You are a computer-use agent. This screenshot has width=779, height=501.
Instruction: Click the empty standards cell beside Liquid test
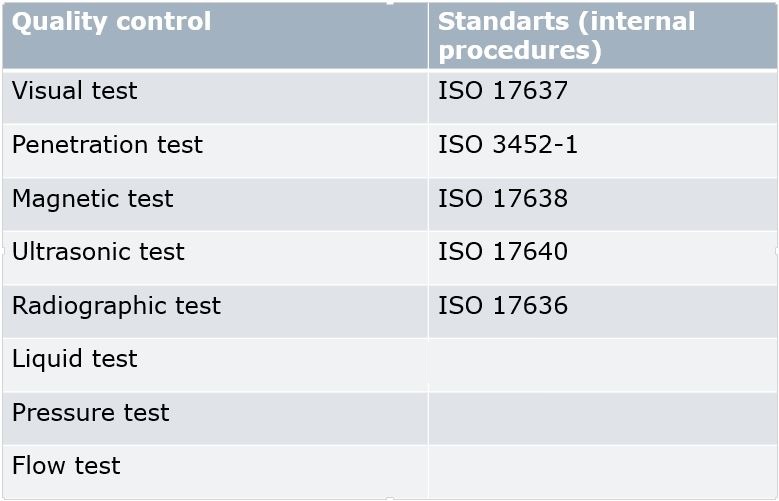pyautogui.click(x=602, y=364)
